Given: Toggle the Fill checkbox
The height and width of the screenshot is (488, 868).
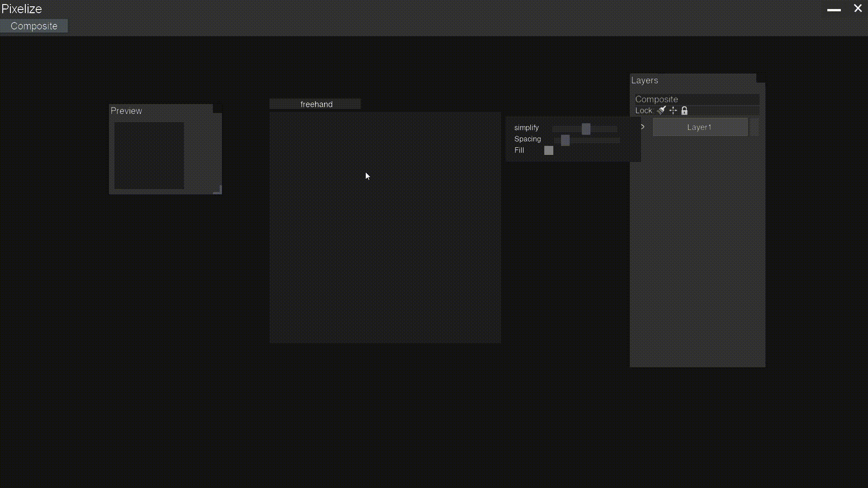Looking at the screenshot, I should click(x=549, y=150).
